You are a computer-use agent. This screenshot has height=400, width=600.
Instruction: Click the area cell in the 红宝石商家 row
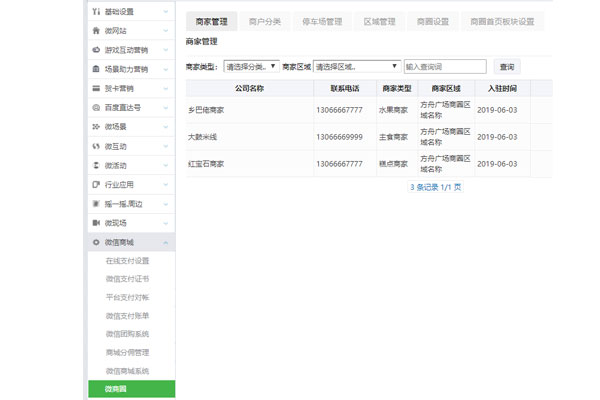[x=445, y=164]
